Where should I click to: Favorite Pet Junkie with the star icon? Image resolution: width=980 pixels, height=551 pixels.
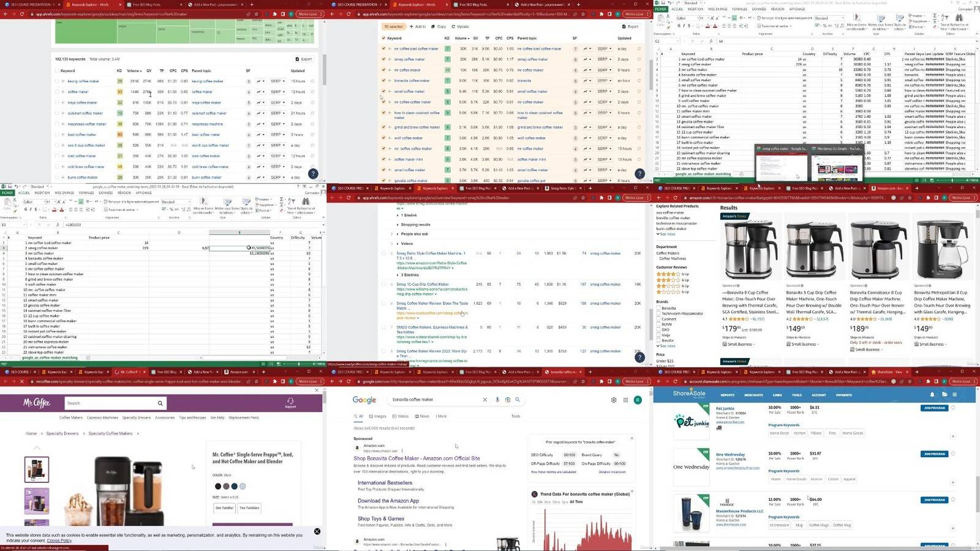tap(954, 408)
